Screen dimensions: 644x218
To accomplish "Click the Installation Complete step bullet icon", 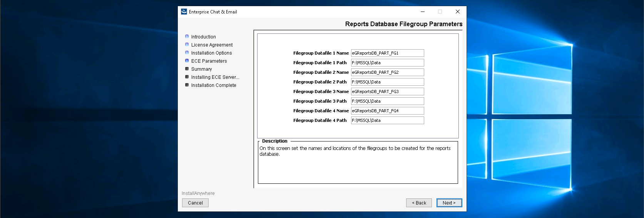I will coord(187,85).
